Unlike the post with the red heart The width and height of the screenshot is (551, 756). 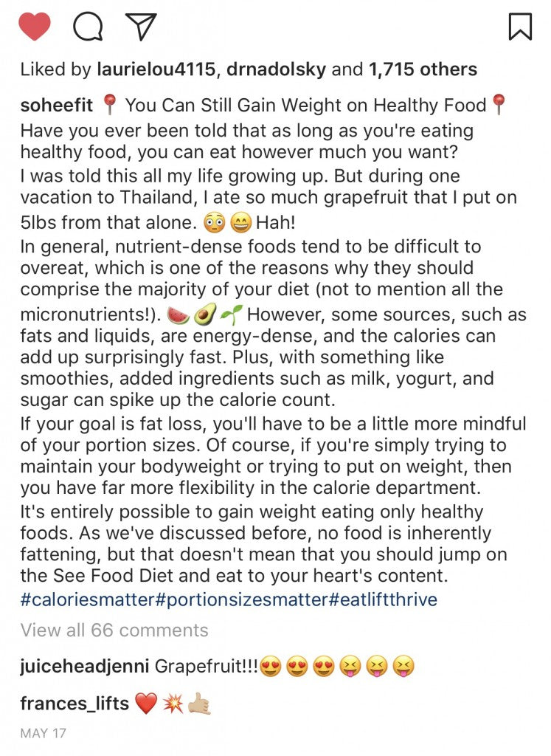coord(34,27)
